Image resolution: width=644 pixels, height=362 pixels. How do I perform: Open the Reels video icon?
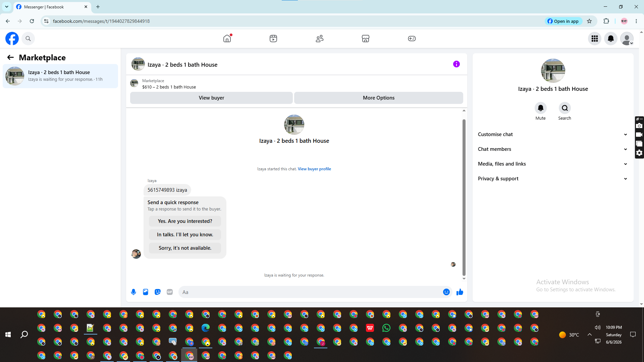[x=273, y=39]
